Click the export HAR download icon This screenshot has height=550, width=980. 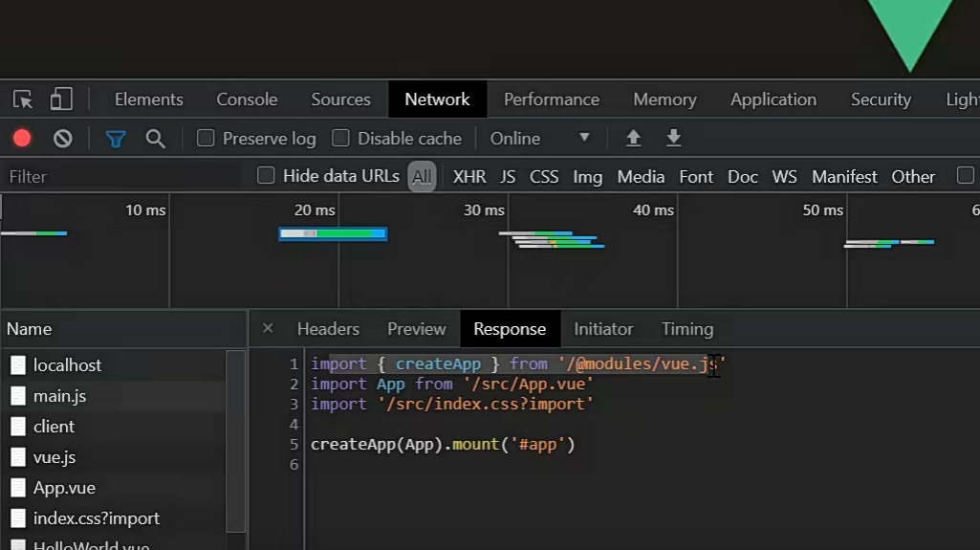coord(674,139)
